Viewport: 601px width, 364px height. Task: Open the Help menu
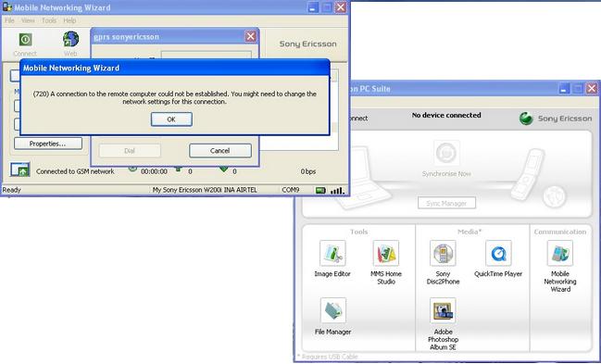point(69,20)
